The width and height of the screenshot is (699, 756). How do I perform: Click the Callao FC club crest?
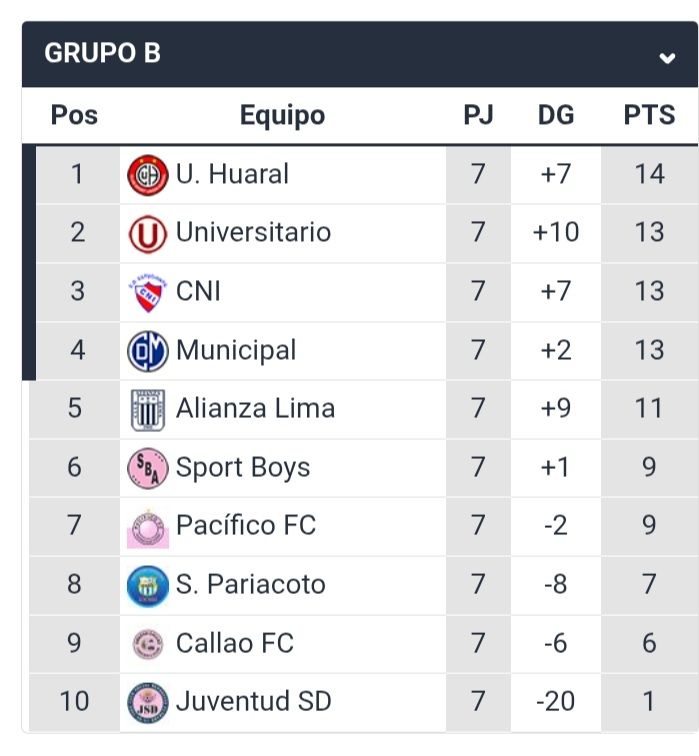pos(148,644)
